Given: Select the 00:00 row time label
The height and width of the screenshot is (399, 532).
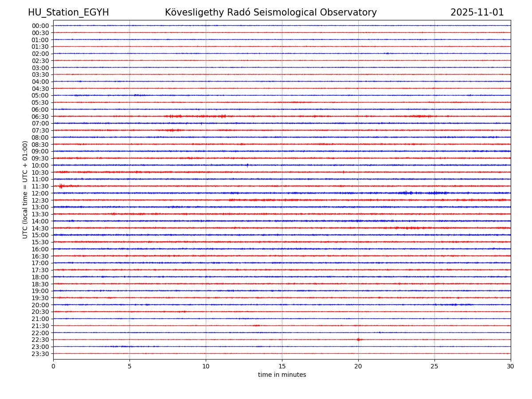Looking at the screenshot, I should pos(40,26).
